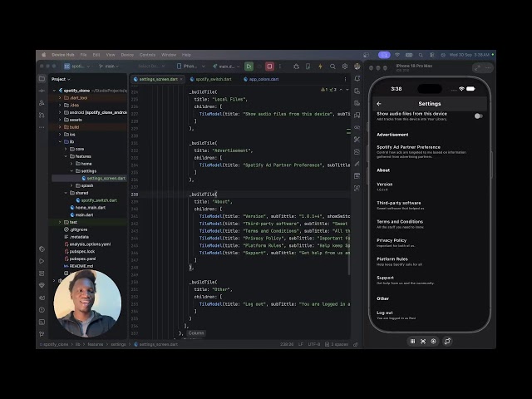The width and height of the screenshot is (532, 399).
Task: Click the grid home icon below the simulator
Action: coord(412,342)
